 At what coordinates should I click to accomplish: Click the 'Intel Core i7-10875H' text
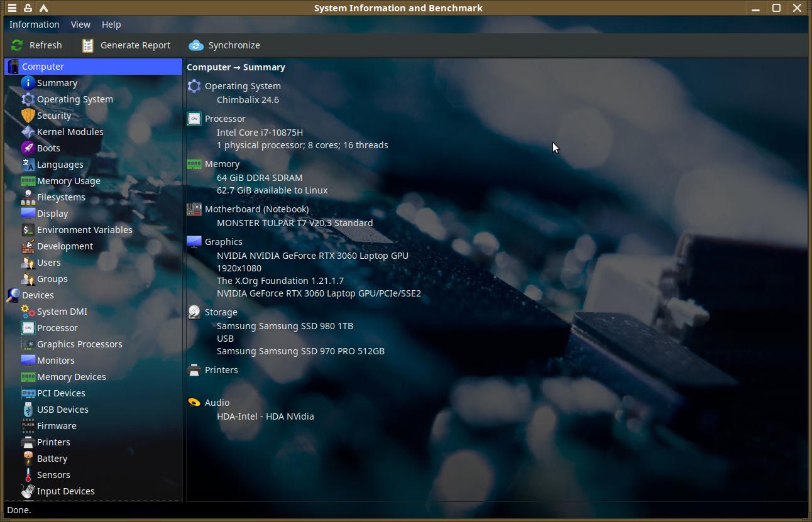click(x=260, y=133)
